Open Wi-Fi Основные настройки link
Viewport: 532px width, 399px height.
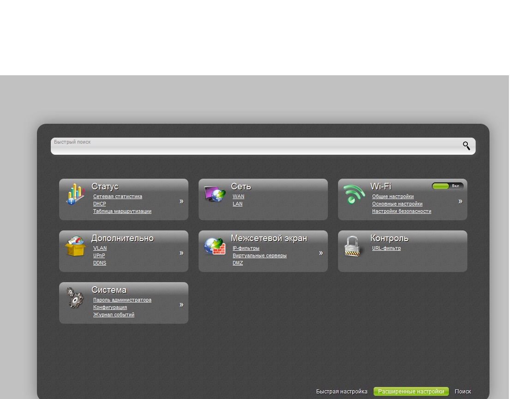coord(397,204)
